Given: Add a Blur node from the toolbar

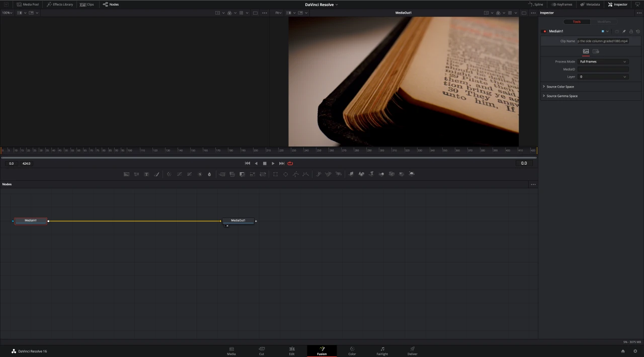Looking at the screenshot, I should [209, 174].
